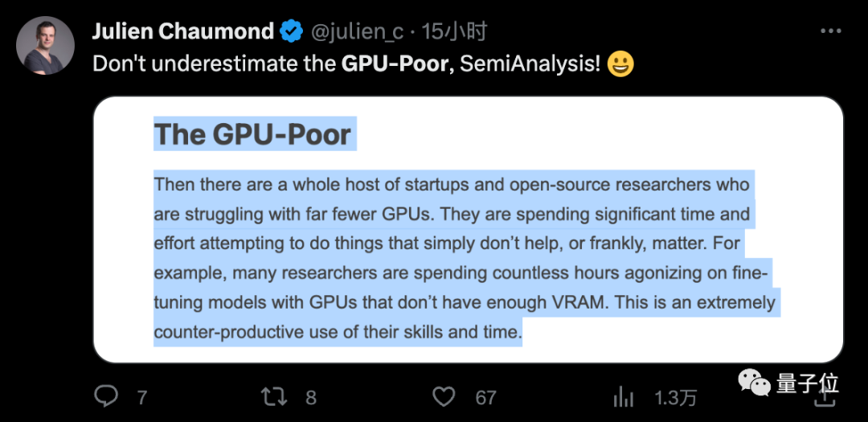Click the WeChat logo watermark
This screenshot has width=868, height=422.
pyautogui.click(x=755, y=384)
